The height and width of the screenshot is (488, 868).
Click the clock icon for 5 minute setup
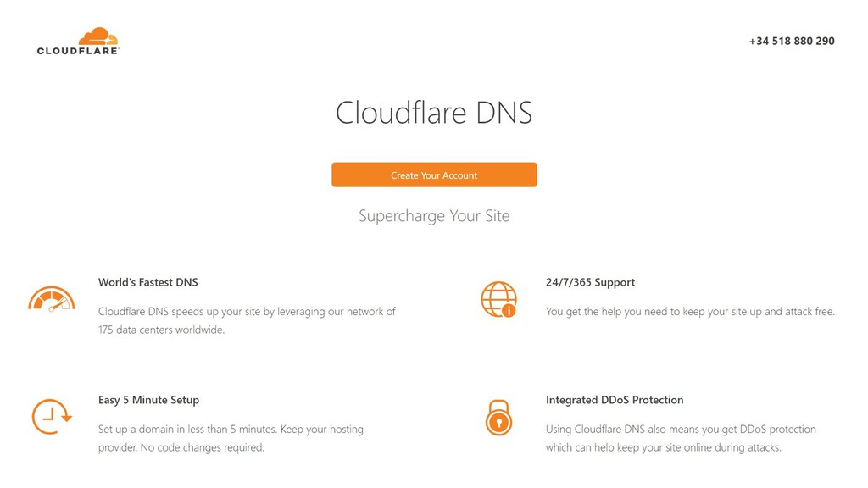point(52,416)
